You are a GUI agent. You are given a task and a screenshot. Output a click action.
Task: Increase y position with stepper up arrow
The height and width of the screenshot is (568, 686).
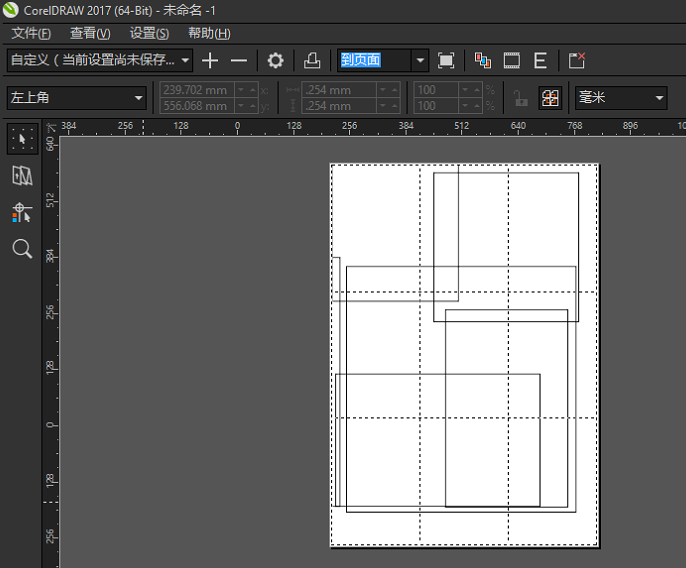click(x=252, y=106)
